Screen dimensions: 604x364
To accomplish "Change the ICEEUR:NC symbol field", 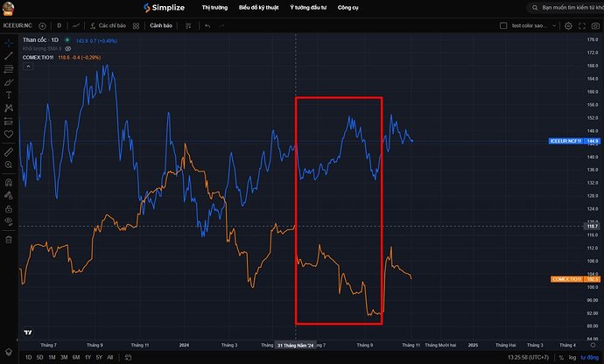I will pyautogui.click(x=18, y=25).
